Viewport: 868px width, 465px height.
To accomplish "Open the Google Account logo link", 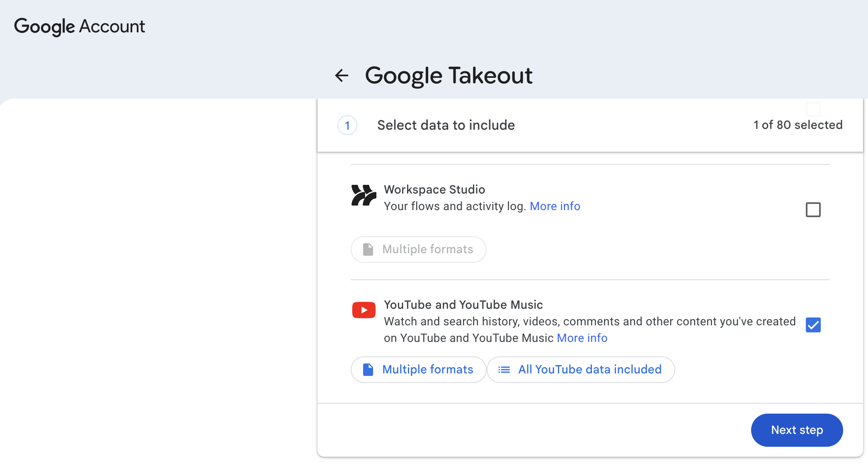I will tap(80, 27).
